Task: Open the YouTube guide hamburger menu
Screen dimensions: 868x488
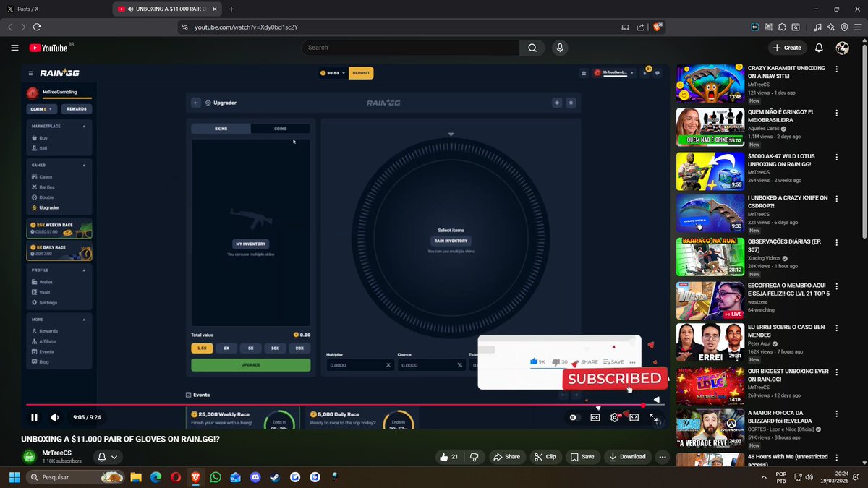Action: [14, 48]
